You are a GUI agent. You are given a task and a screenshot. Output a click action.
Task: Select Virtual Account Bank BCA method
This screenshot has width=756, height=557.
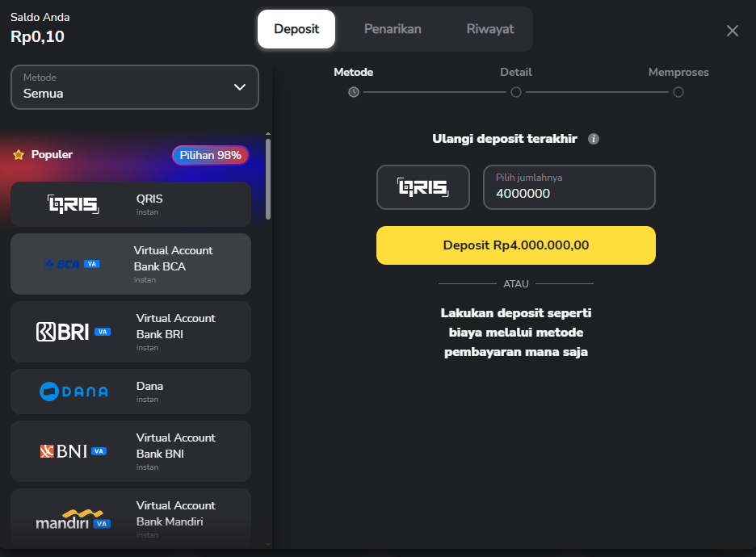(x=131, y=264)
